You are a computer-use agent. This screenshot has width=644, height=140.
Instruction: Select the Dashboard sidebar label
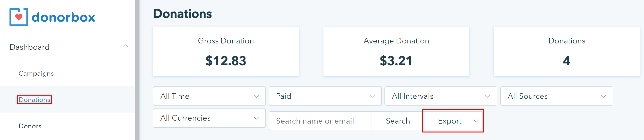tap(30, 47)
